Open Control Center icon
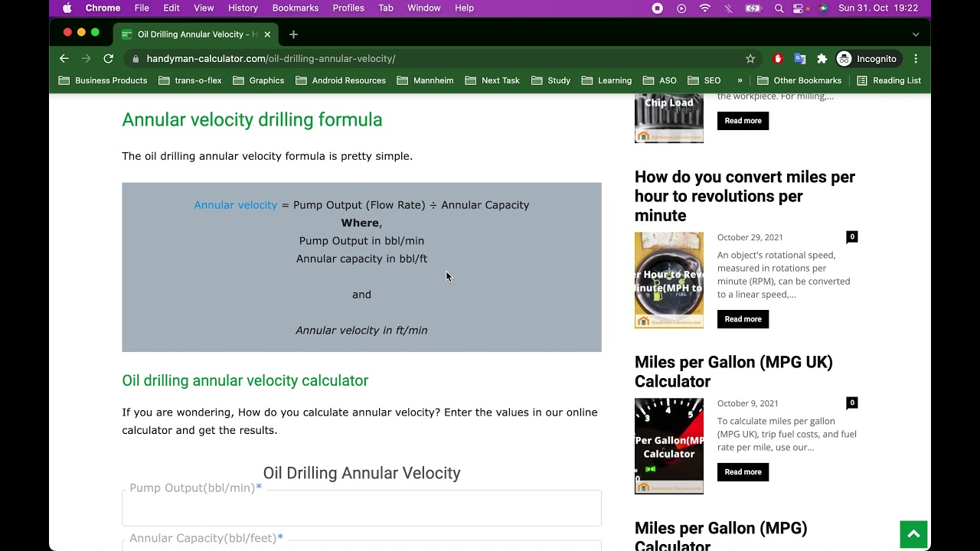The height and width of the screenshot is (551, 980). (x=799, y=8)
